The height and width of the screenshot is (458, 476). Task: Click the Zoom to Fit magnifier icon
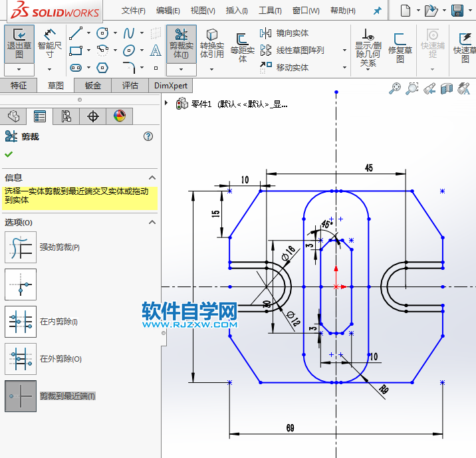(395, 88)
